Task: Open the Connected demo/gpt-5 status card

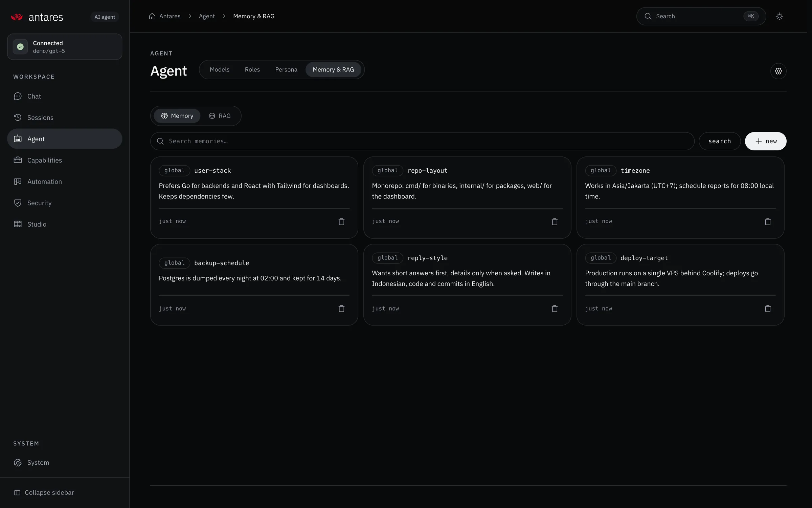Action: pyautogui.click(x=65, y=47)
